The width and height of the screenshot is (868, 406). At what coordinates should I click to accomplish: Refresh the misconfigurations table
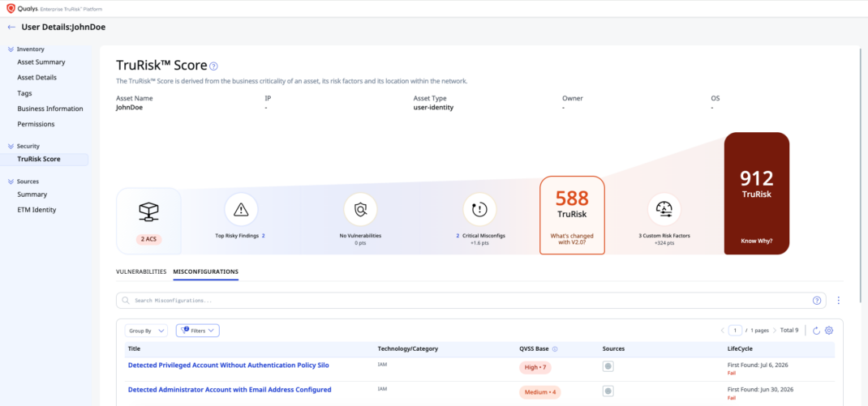click(816, 331)
